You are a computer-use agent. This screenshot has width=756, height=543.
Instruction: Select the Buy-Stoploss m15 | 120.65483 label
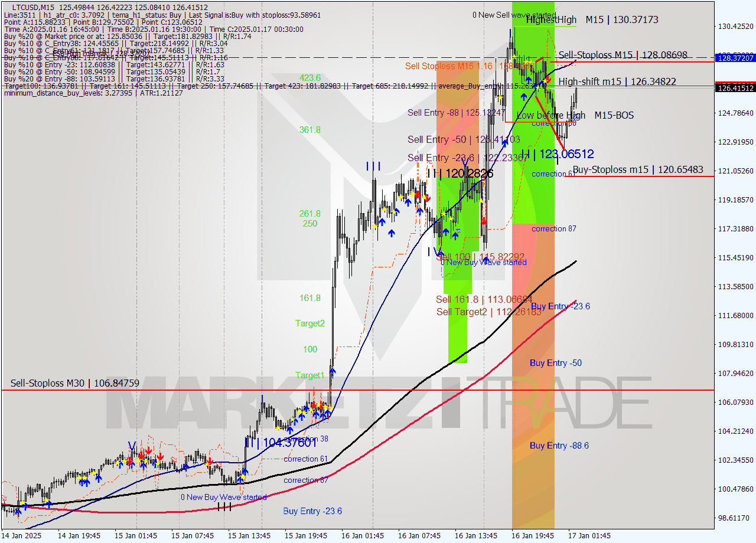(x=638, y=170)
